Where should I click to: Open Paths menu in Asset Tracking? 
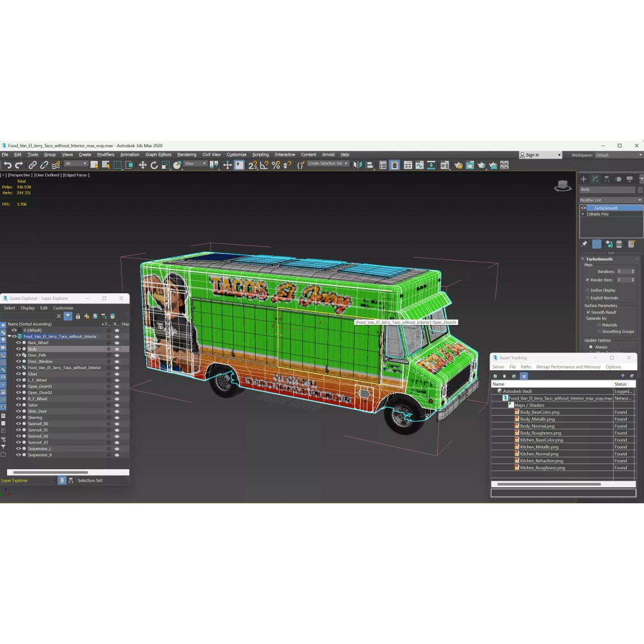[526, 367]
